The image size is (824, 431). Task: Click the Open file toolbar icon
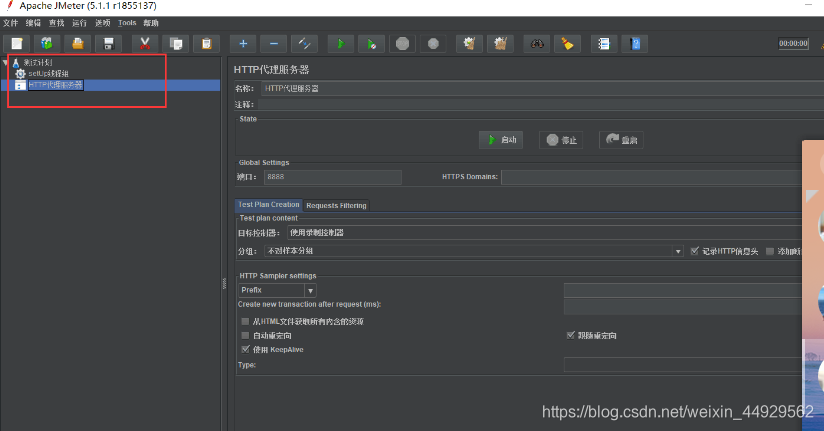point(78,44)
